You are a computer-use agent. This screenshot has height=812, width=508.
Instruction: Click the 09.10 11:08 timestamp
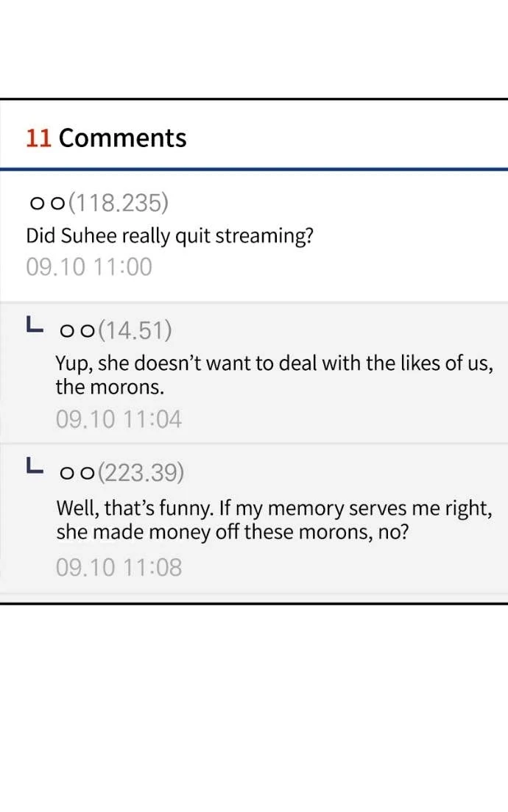[x=119, y=567]
